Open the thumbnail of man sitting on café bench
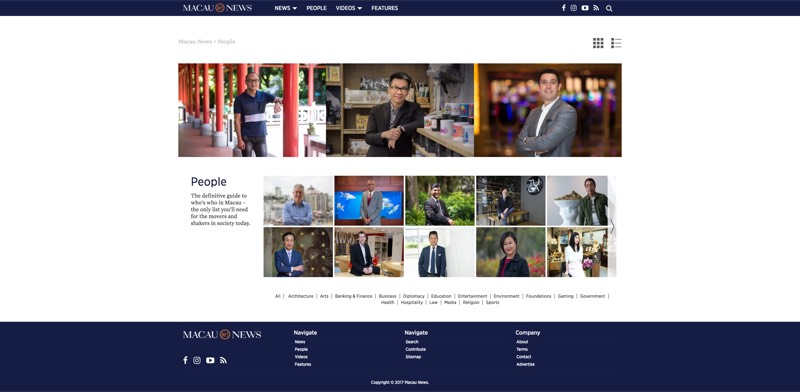Screen dimensions: 800x392 (x=511, y=201)
